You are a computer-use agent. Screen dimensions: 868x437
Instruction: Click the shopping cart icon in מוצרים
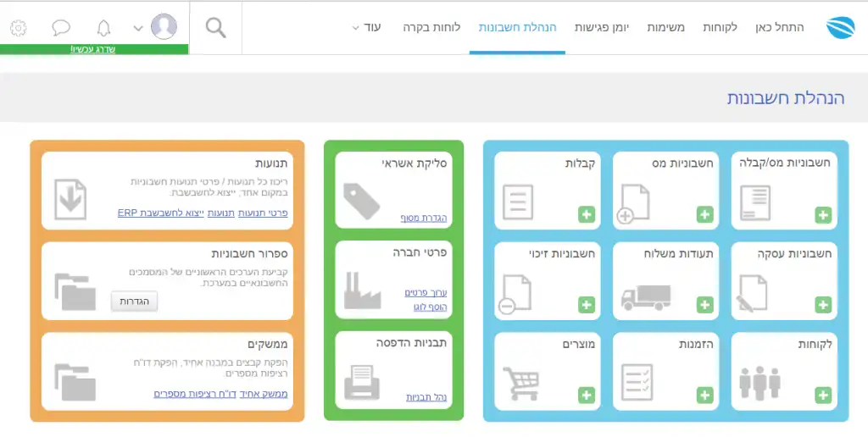520,383
